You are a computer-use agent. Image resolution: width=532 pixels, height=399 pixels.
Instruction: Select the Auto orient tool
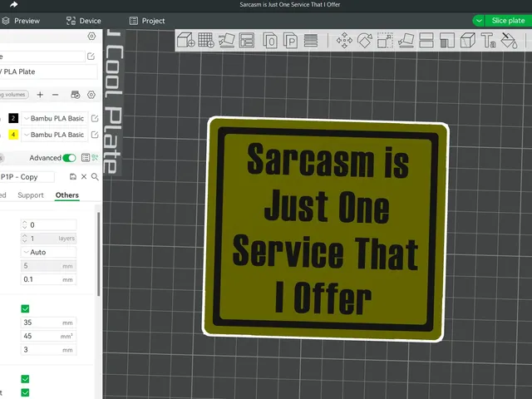point(227,40)
